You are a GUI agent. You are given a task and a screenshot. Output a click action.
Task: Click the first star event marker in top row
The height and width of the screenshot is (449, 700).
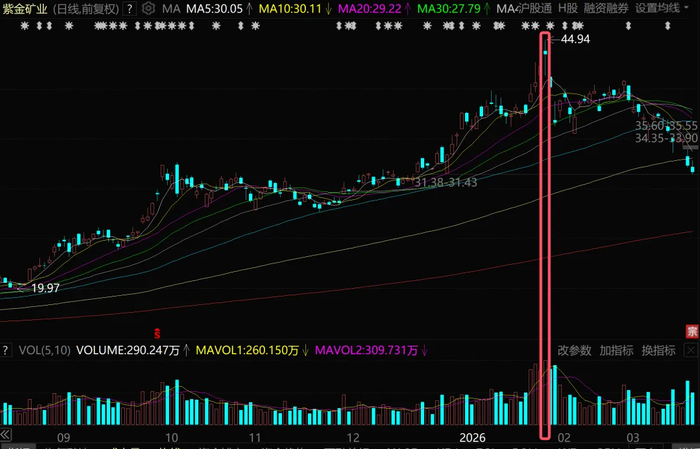[x=25, y=26]
